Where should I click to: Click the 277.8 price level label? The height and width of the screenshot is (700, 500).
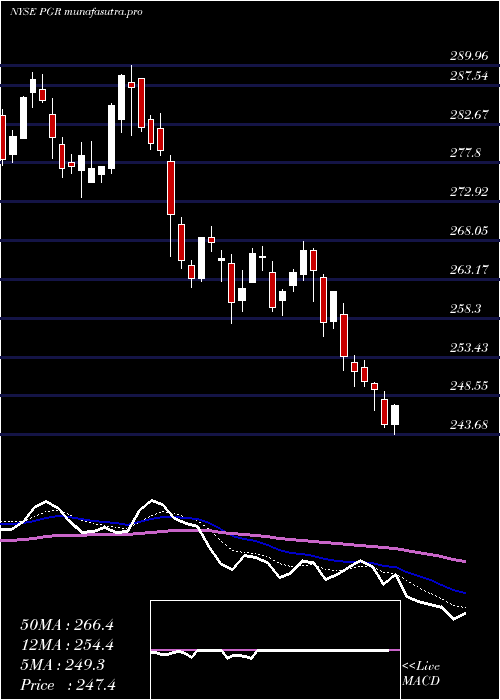(x=465, y=153)
